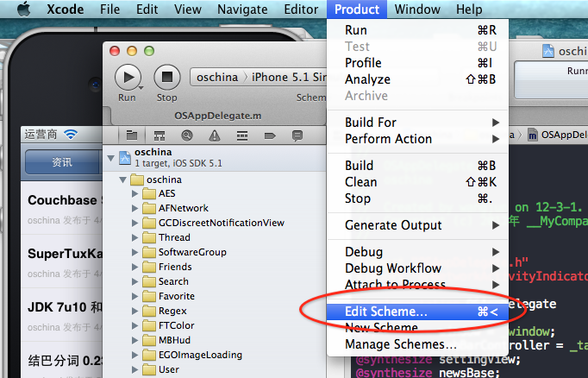The height and width of the screenshot is (378, 588).
Task: Open the SuperTuxKart news item in Simulator
Action: [62, 262]
